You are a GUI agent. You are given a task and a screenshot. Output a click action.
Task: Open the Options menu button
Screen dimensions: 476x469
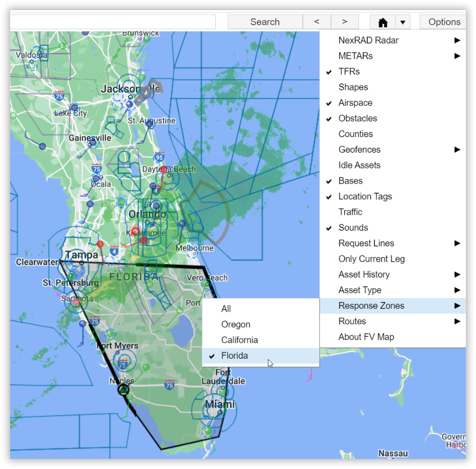444,22
